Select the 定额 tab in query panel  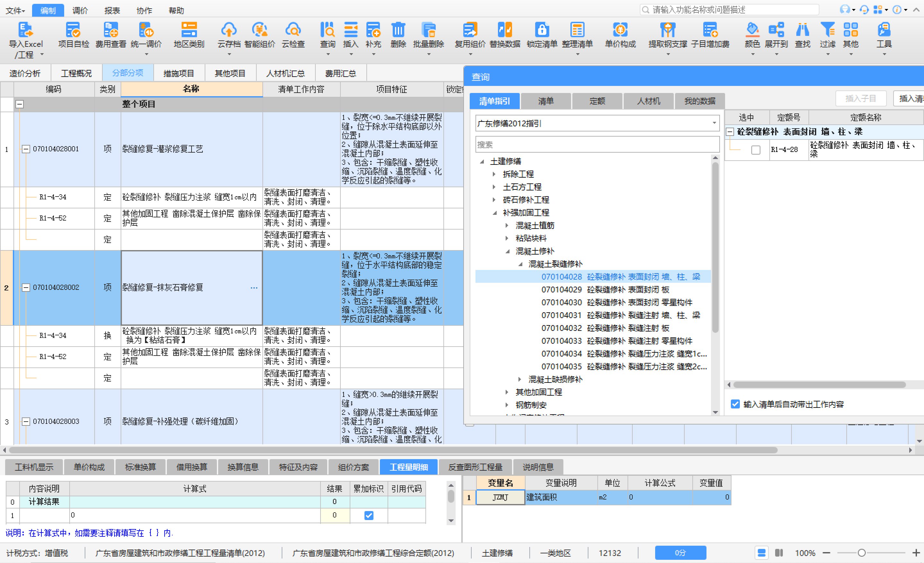597,101
